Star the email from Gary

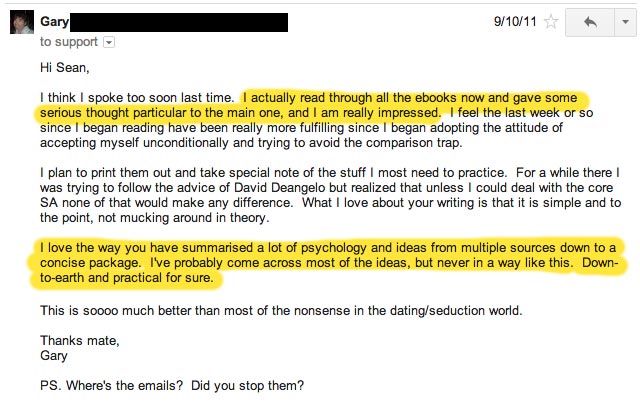pos(551,21)
